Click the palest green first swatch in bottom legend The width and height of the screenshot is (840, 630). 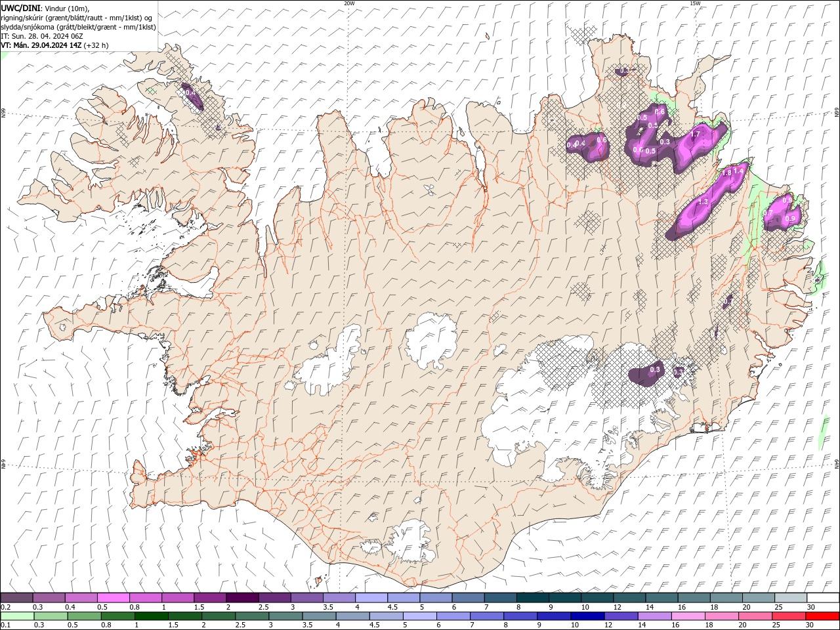click(x=17, y=616)
